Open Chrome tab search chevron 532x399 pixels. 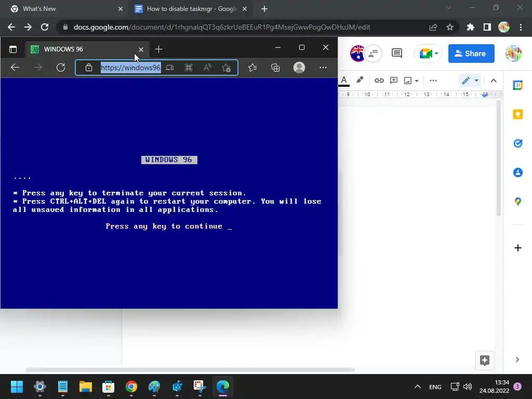448,7
